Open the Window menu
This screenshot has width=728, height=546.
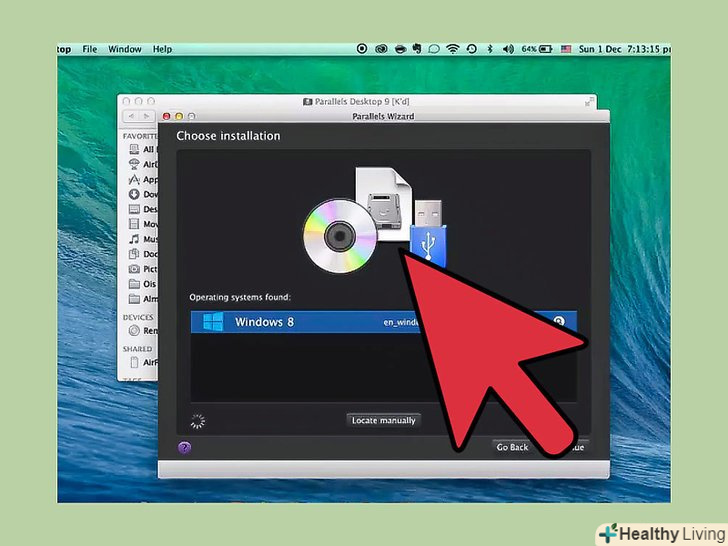click(124, 49)
